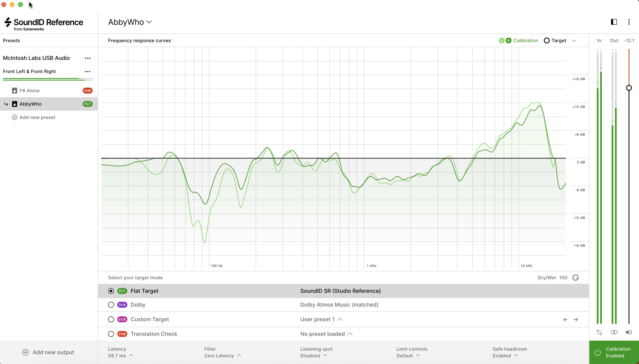This screenshot has height=364, width=639.
Task: Click the swap channels icon under meters
Action: coord(599,332)
